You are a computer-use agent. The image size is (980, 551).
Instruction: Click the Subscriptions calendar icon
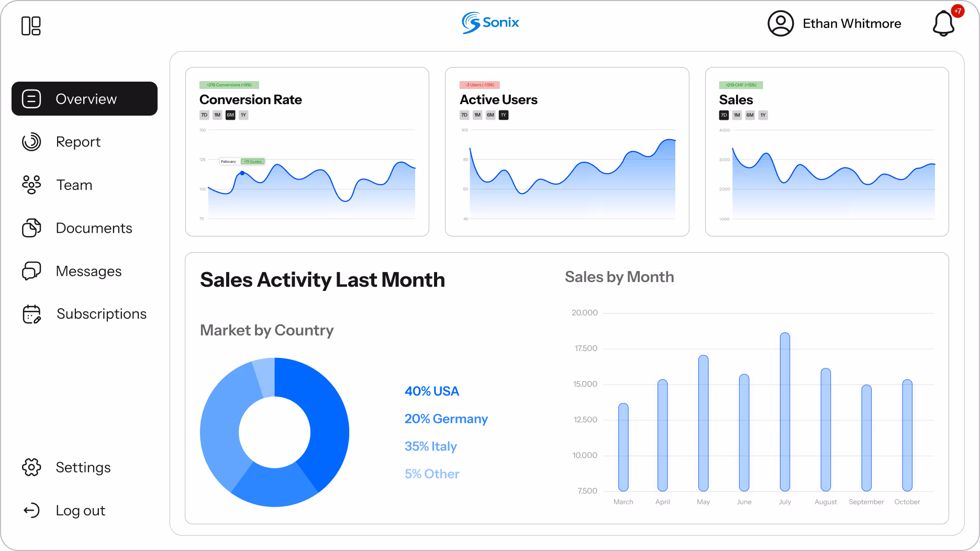[x=31, y=314]
